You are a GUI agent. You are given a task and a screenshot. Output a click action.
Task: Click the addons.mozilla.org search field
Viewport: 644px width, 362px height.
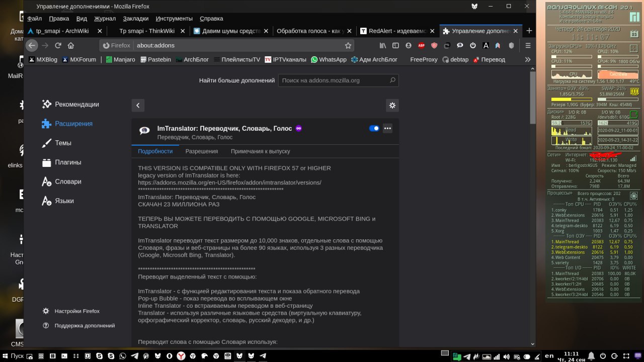click(338, 80)
